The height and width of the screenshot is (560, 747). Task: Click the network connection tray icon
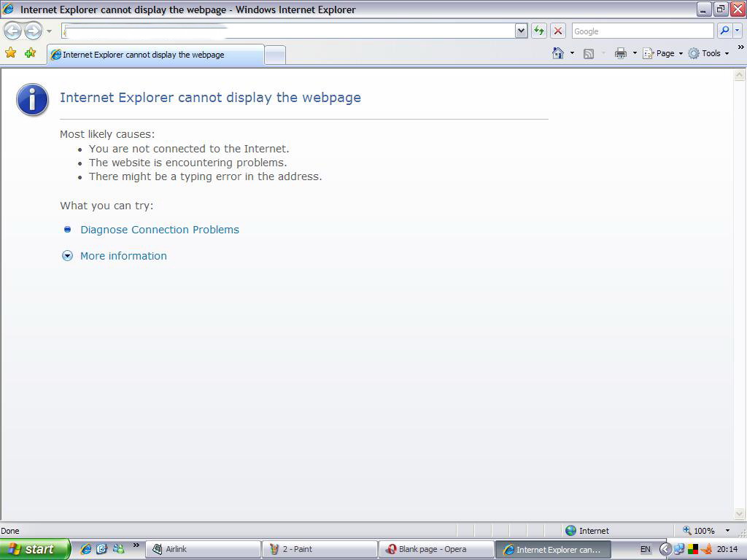coord(679,549)
